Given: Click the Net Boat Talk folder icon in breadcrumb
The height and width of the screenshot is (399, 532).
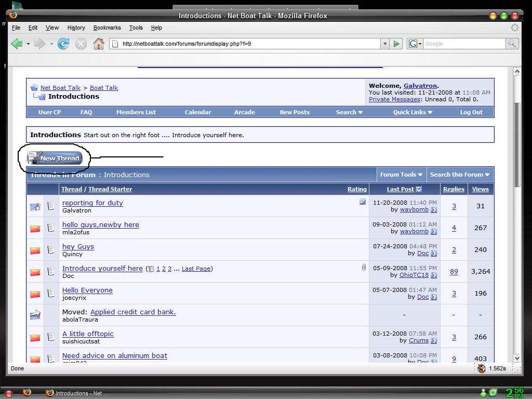Looking at the screenshot, I should (x=34, y=88).
